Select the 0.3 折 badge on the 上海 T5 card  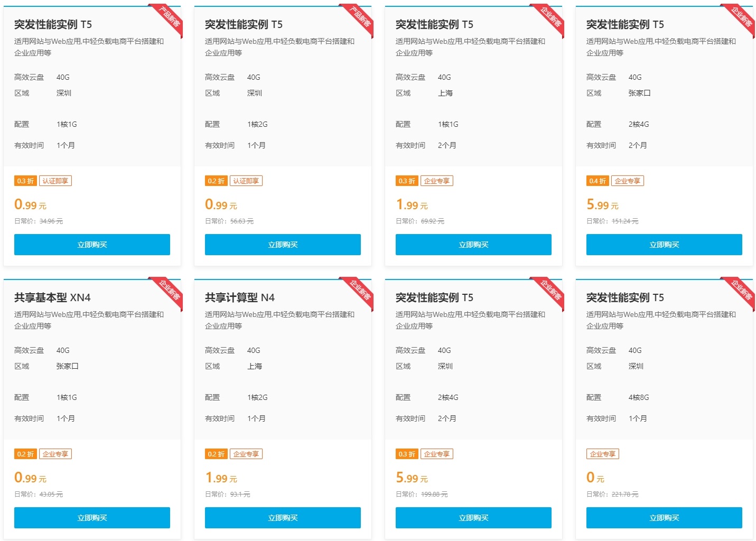tap(407, 181)
